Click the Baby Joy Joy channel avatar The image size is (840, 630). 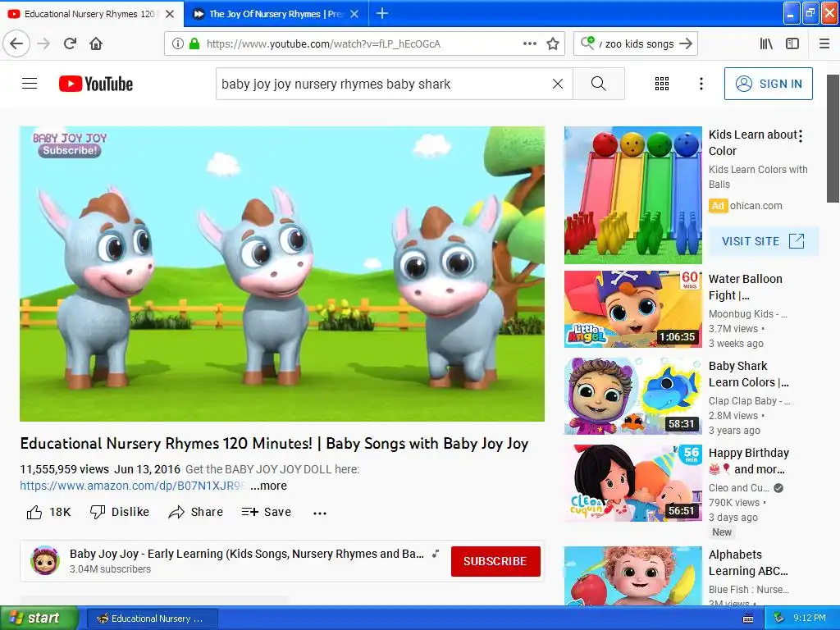click(45, 560)
